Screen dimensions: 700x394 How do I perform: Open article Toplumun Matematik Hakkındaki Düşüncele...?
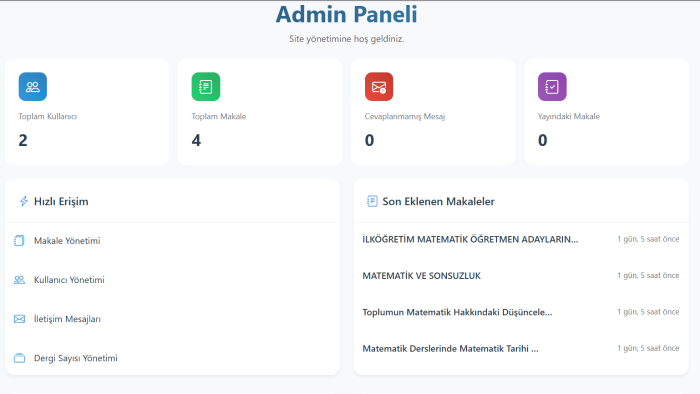coord(457,312)
